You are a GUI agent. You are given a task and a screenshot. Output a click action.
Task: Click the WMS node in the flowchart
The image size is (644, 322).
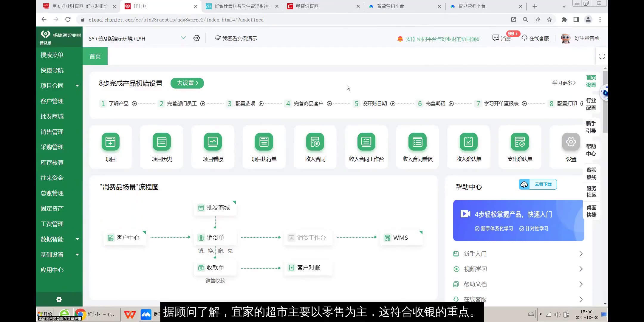click(x=401, y=237)
